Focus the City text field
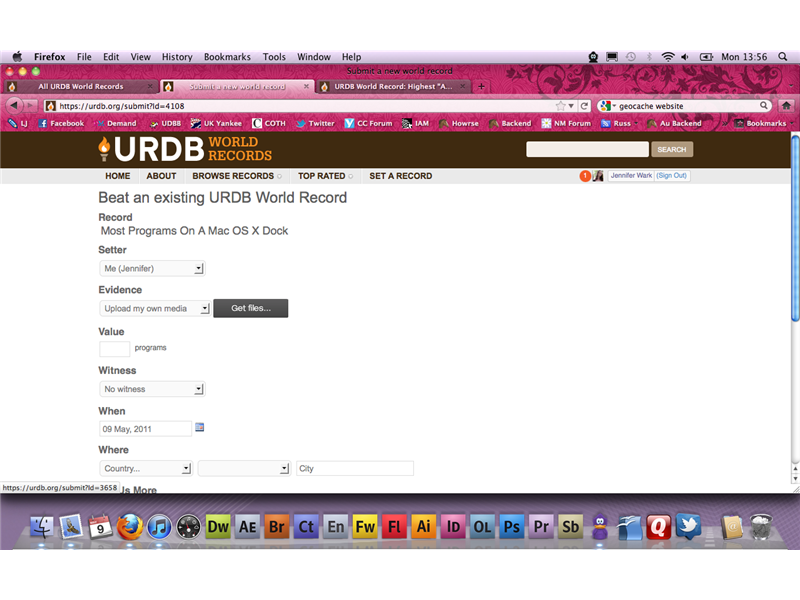Screen dimensions: 800x600 click(x=355, y=468)
